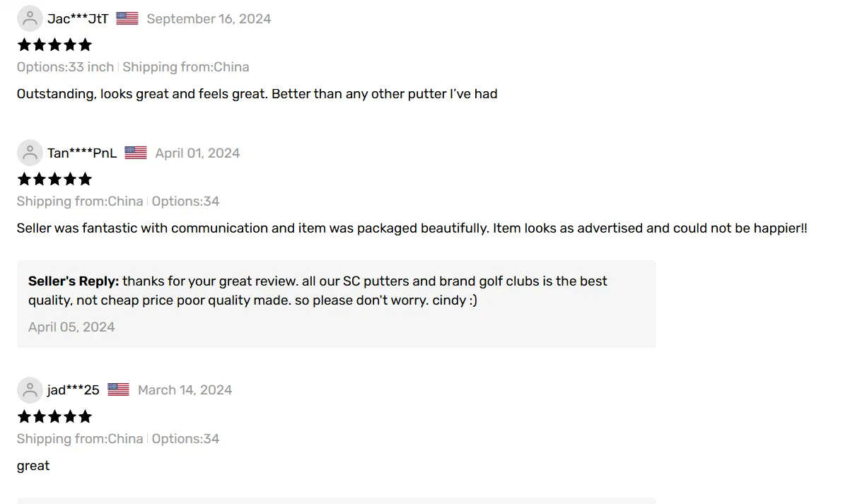The image size is (855, 504).
Task: Click the jad***25 reviewer username
Action: coord(74,390)
